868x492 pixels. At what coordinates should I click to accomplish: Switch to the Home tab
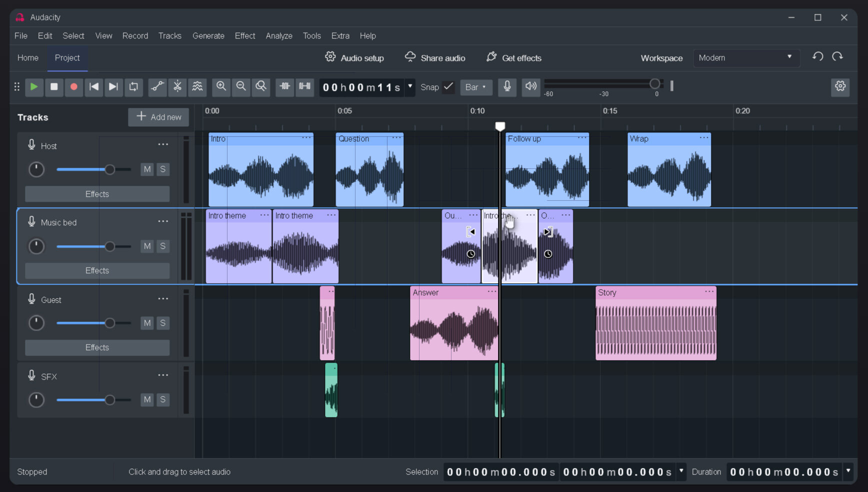coord(28,58)
